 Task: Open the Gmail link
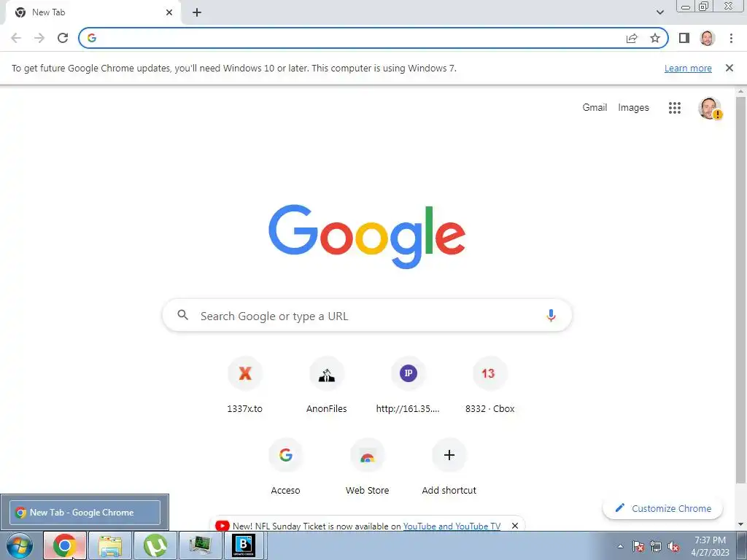pos(595,108)
